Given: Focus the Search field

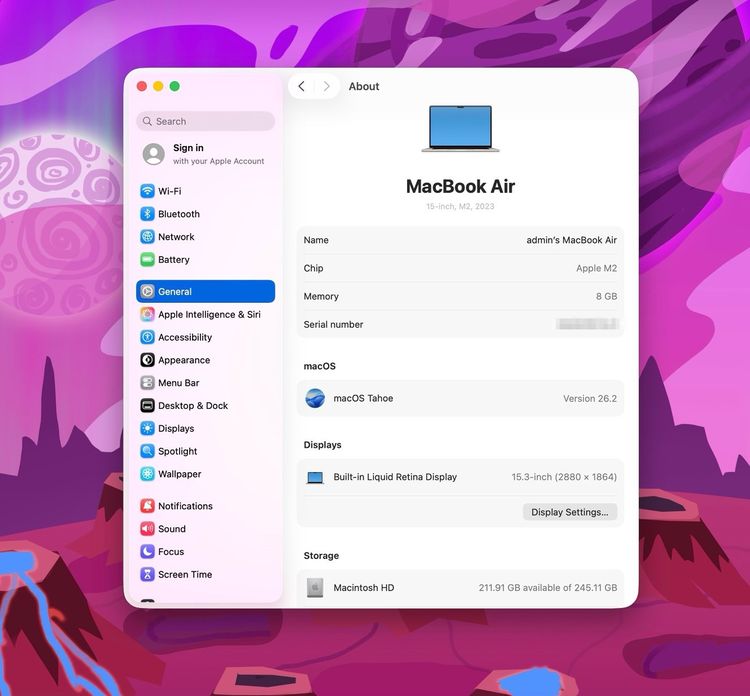Looking at the screenshot, I should click(206, 121).
